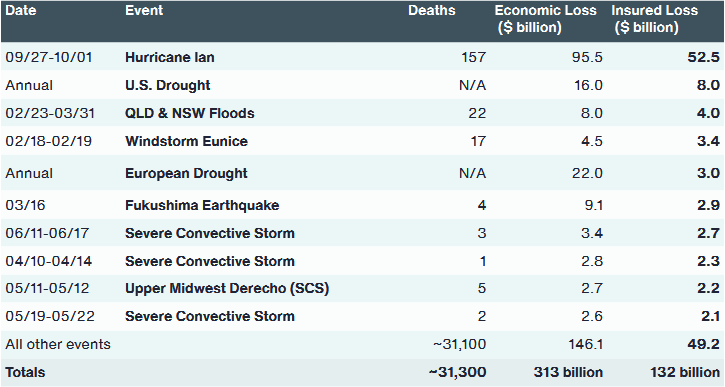The image size is (725, 387).
Task: Click the Totals row label
Action: click(25, 372)
